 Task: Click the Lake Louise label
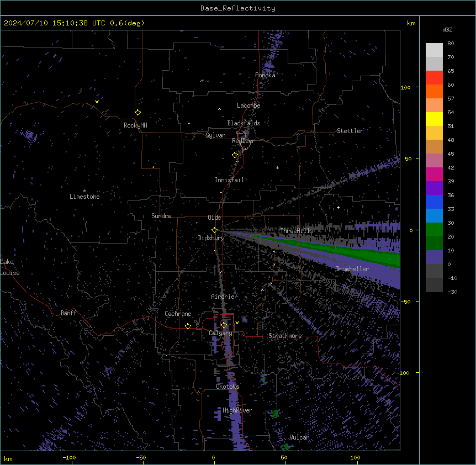click(x=10, y=267)
